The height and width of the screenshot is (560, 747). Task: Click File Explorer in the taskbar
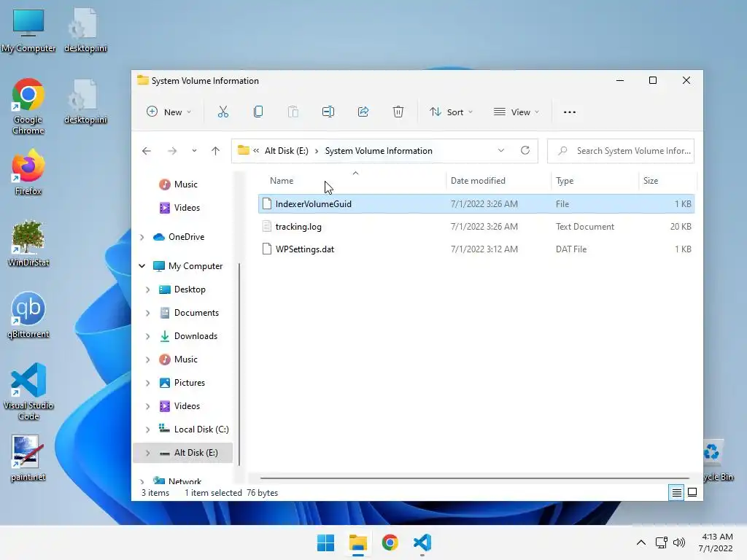(x=357, y=542)
